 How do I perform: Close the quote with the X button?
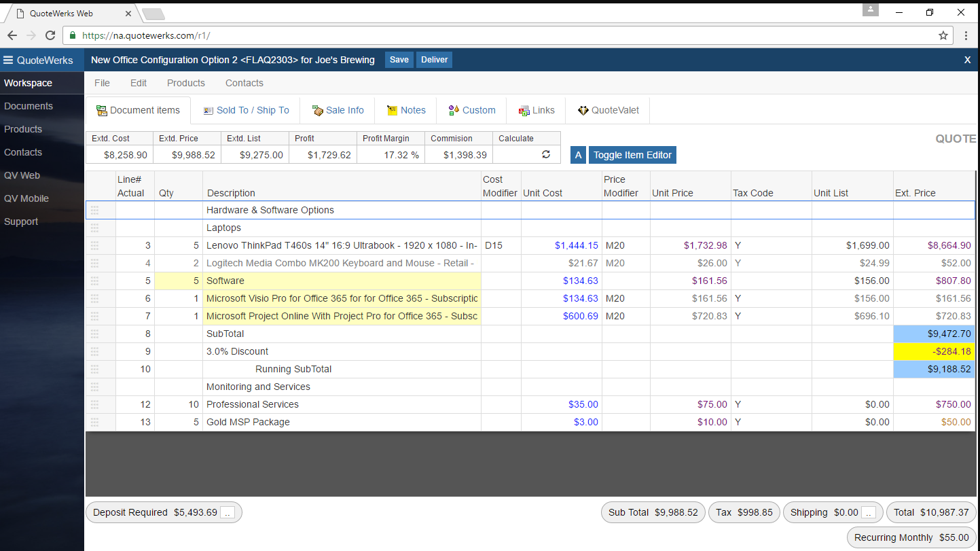pos(967,60)
